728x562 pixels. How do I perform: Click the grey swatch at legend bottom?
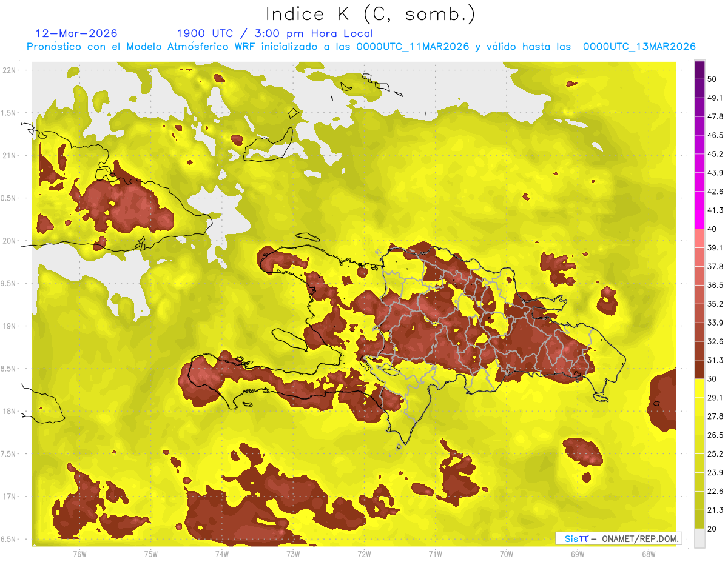pyautogui.click(x=699, y=538)
